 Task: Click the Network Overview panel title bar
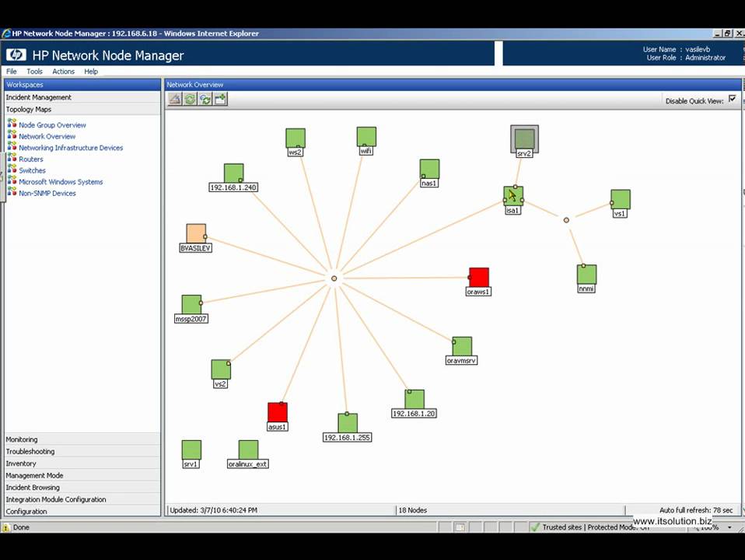(x=453, y=85)
